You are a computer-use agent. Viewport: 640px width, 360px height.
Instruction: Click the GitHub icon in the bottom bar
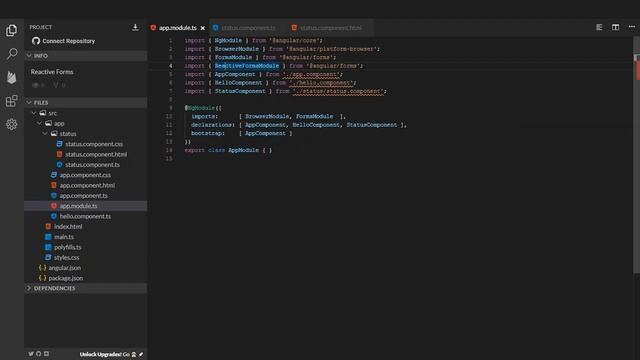click(38, 353)
